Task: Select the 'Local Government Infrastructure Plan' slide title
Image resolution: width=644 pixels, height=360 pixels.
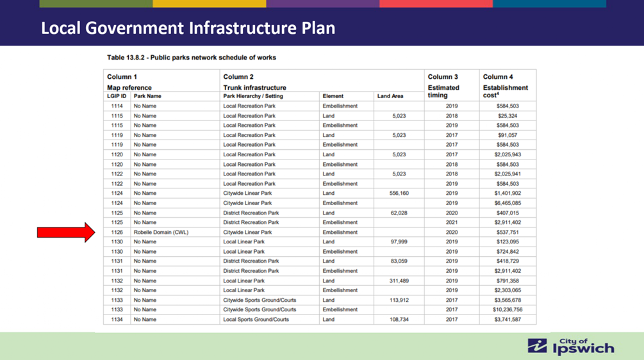Action: [188, 28]
